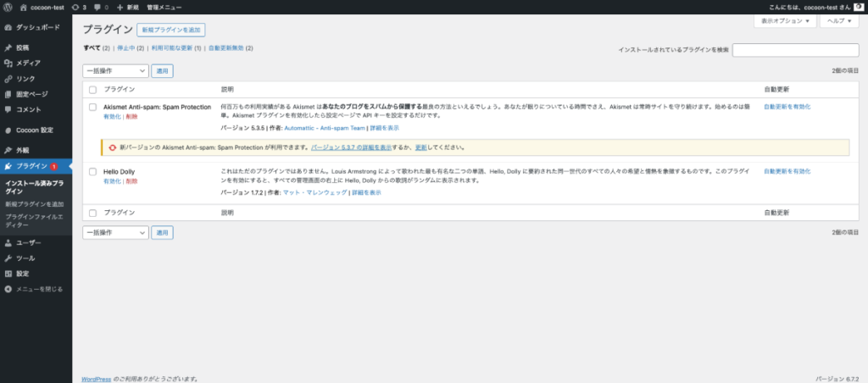Open the comments bubble icon in admin bar
The image size is (868, 383).
point(97,7)
